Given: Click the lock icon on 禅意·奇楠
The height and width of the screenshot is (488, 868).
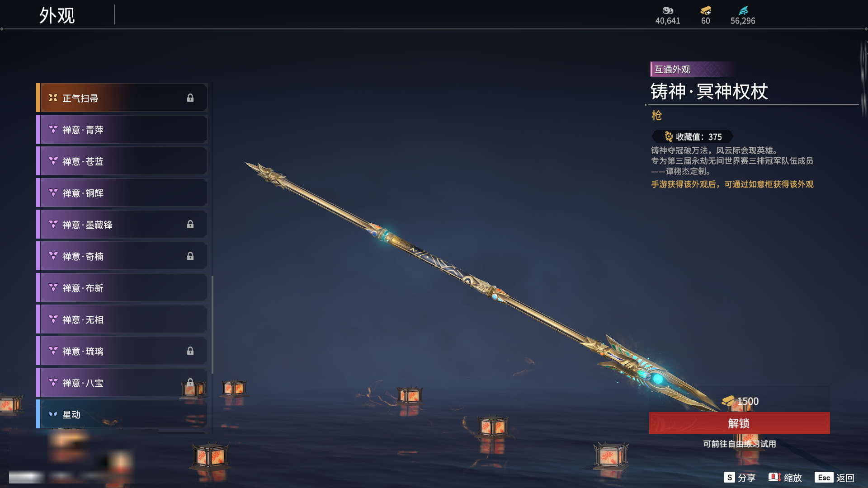Looking at the screenshot, I should tap(190, 256).
